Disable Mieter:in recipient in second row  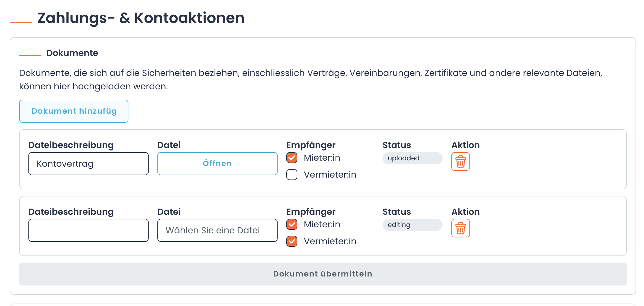(291, 224)
